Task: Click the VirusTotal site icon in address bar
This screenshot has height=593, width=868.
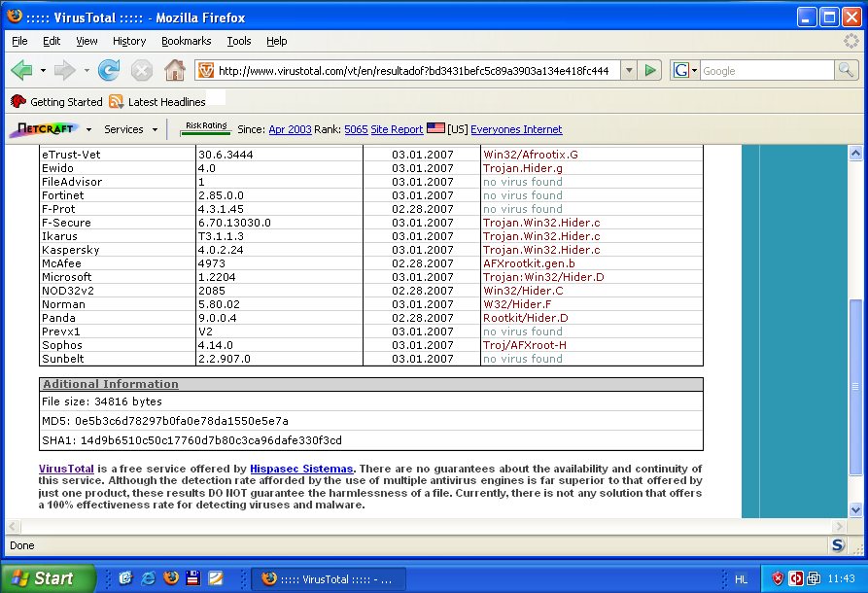Action: tap(206, 70)
